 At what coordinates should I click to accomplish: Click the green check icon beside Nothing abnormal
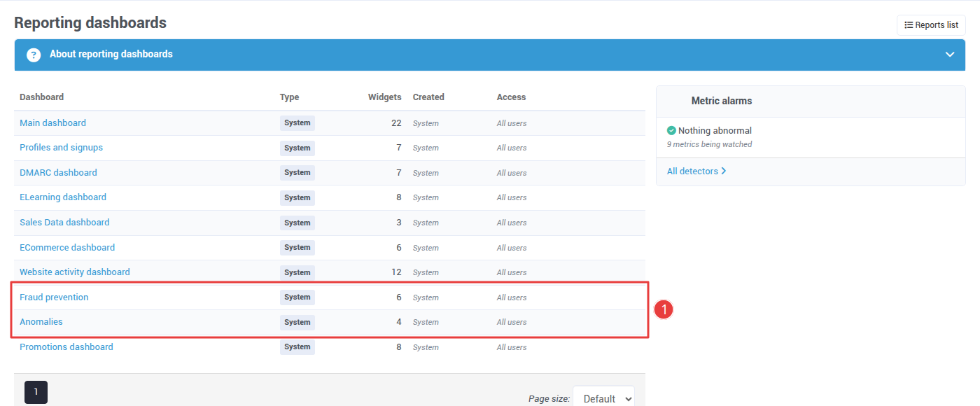pos(671,131)
